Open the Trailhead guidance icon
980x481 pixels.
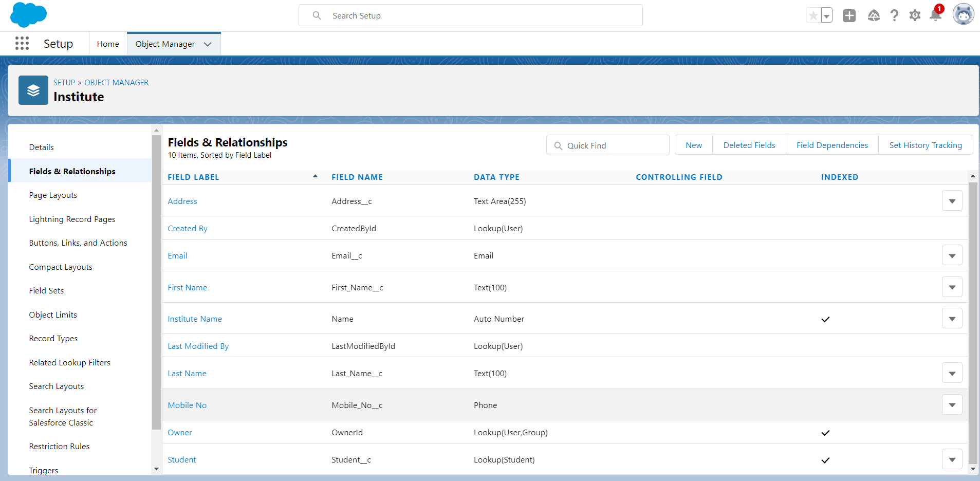tap(874, 16)
